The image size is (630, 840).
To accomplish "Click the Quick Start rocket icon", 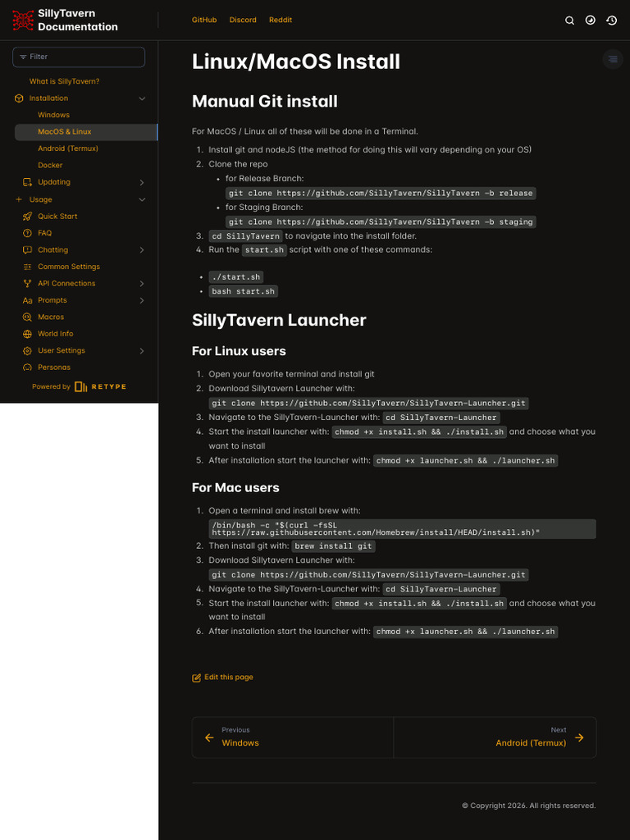I will click(x=27, y=217).
